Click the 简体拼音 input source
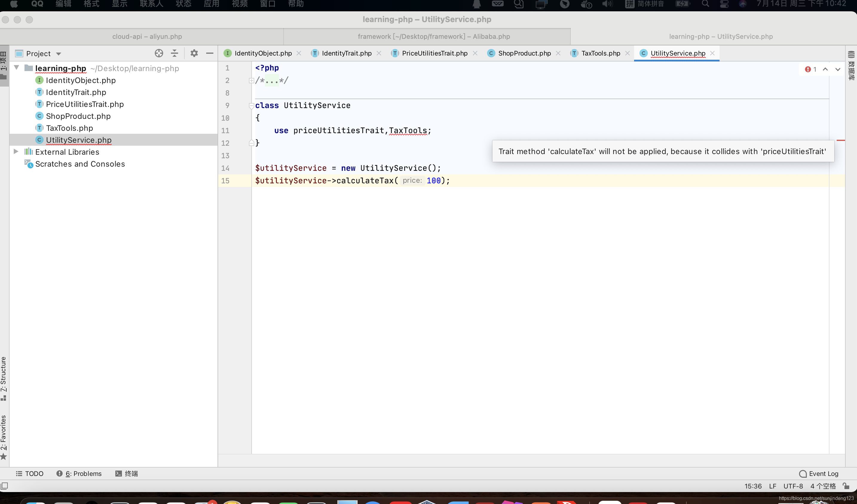The width and height of the screenshot is (857, 504). point(645,4)
